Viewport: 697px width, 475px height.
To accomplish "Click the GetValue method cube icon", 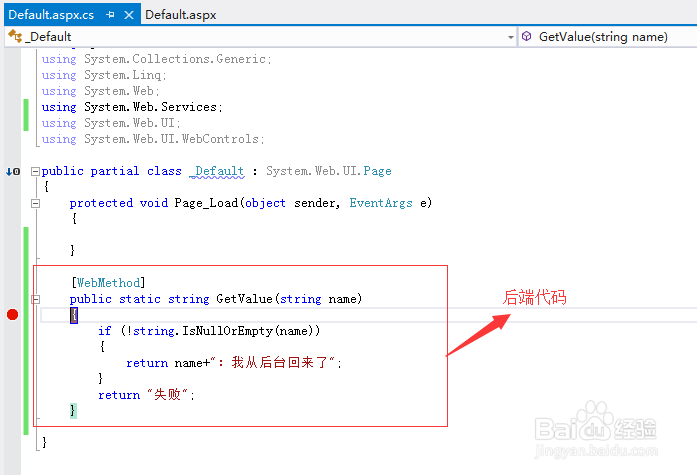I will [526, 36].
